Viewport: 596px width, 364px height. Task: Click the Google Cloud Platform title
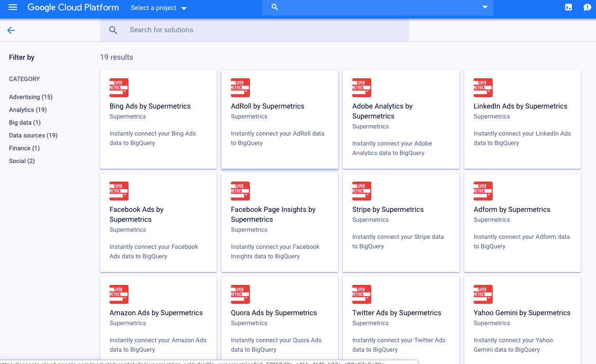(x=73, y=8)
